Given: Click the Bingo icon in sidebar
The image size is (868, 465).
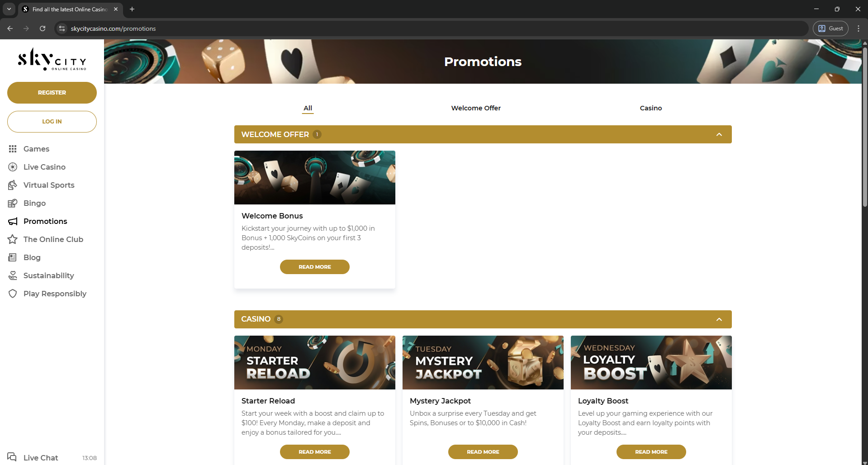Looking at the screenshot, I should [13, 203].
